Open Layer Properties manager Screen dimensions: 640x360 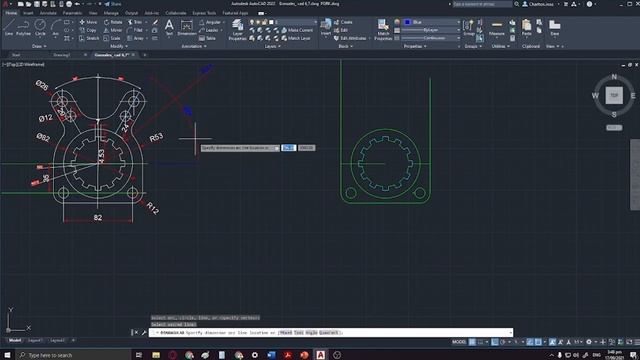tap(237, 30)
